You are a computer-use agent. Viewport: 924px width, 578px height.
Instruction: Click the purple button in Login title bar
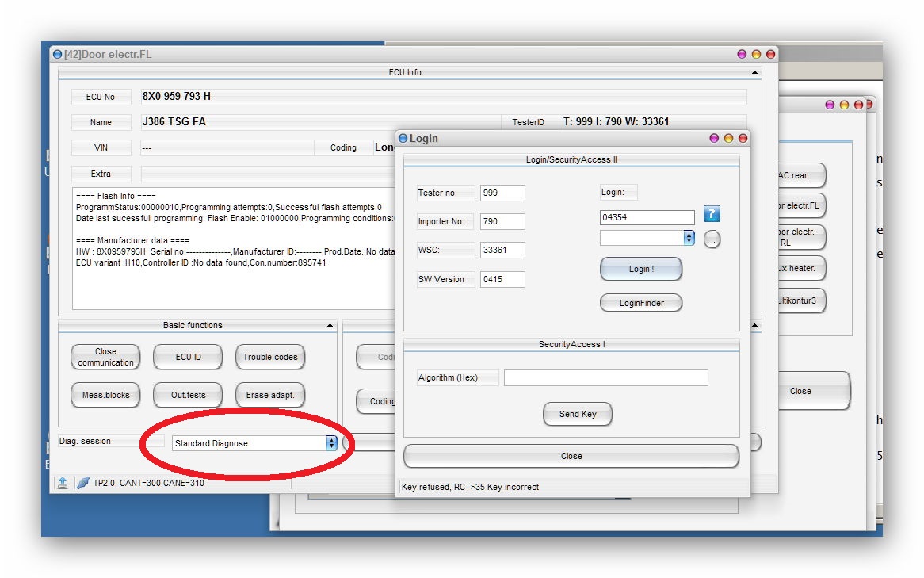click(x=714, y=138)
